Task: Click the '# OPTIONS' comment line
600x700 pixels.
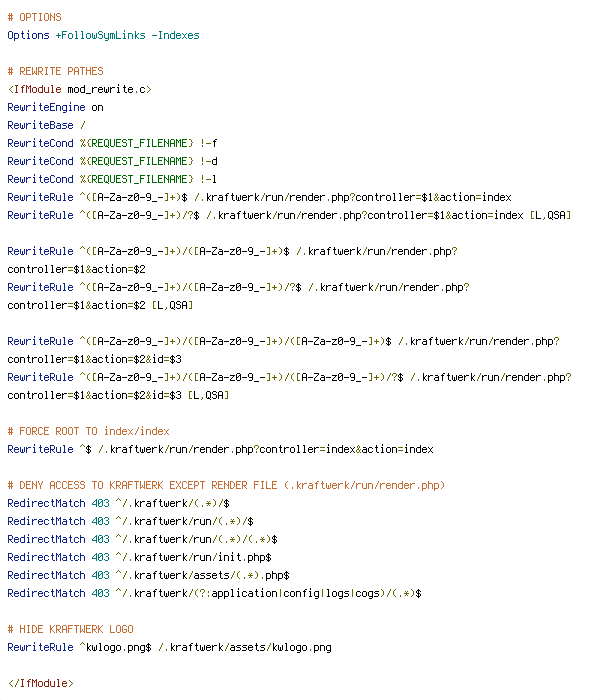Action: click(x=34, y=17)
